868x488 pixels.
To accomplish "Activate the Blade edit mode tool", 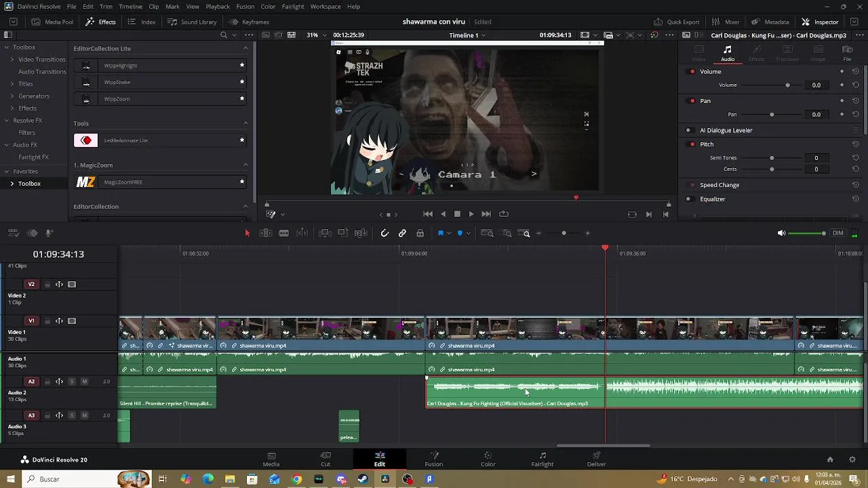I will point(284,233).
